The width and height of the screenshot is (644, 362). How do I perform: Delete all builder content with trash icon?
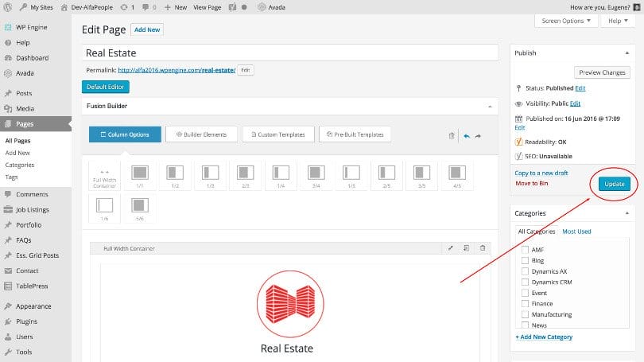click(452, 136)
